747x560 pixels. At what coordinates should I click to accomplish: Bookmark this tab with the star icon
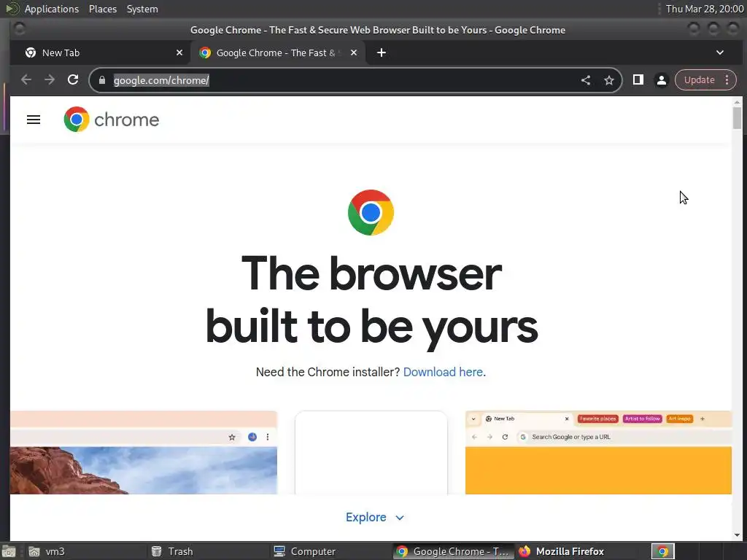coord(609,80)
